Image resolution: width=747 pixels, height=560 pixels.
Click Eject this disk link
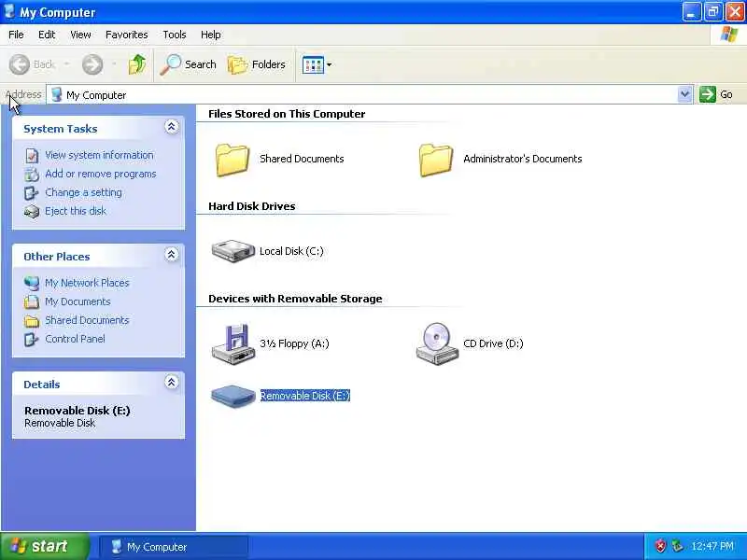76,211
